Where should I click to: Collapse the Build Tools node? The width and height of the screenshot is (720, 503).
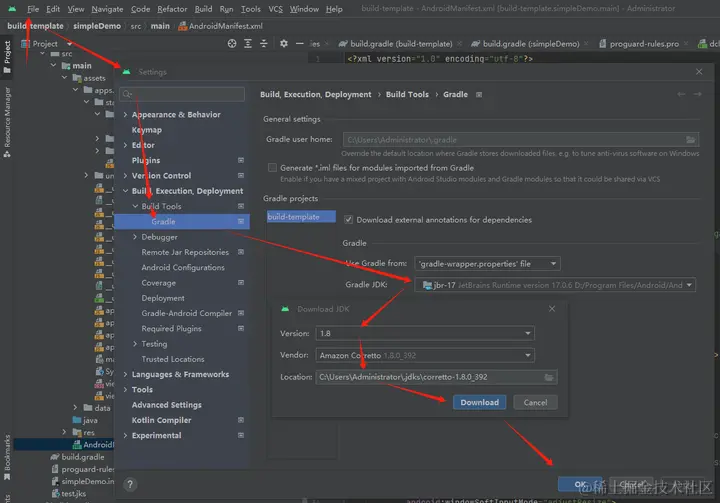coord(135,206)
